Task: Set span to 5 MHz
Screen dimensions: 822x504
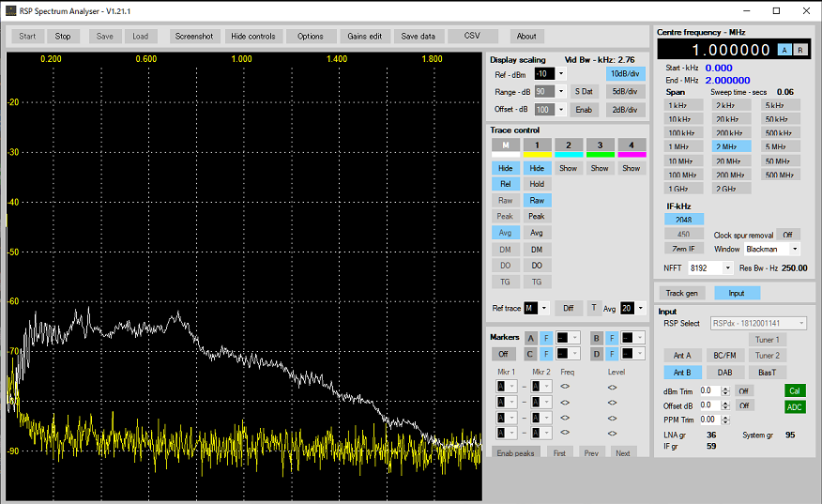Action: pos(779,146)
